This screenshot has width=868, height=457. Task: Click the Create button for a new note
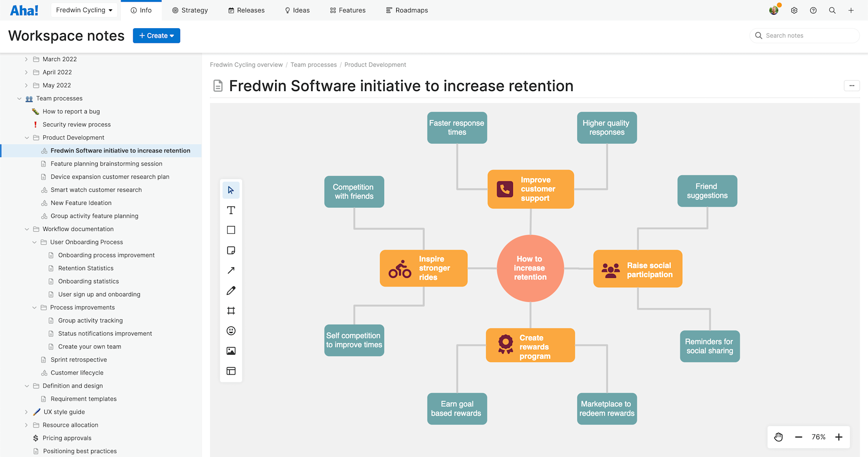point(156,36)
